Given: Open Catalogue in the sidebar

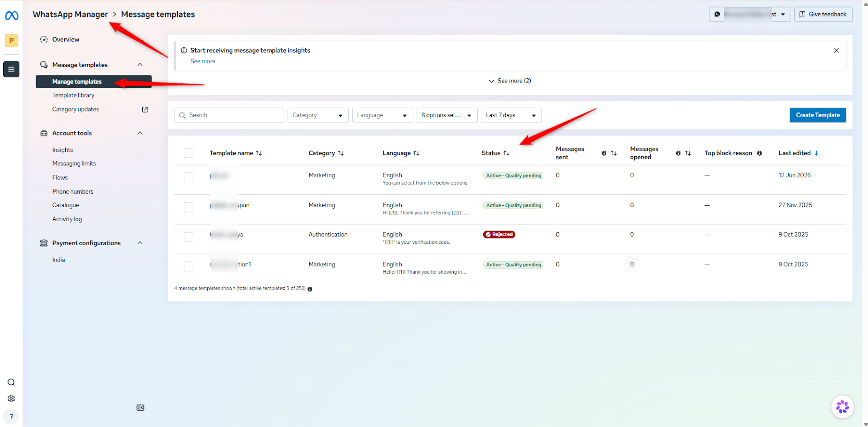Looking at the screenshot, I should 66,205.
